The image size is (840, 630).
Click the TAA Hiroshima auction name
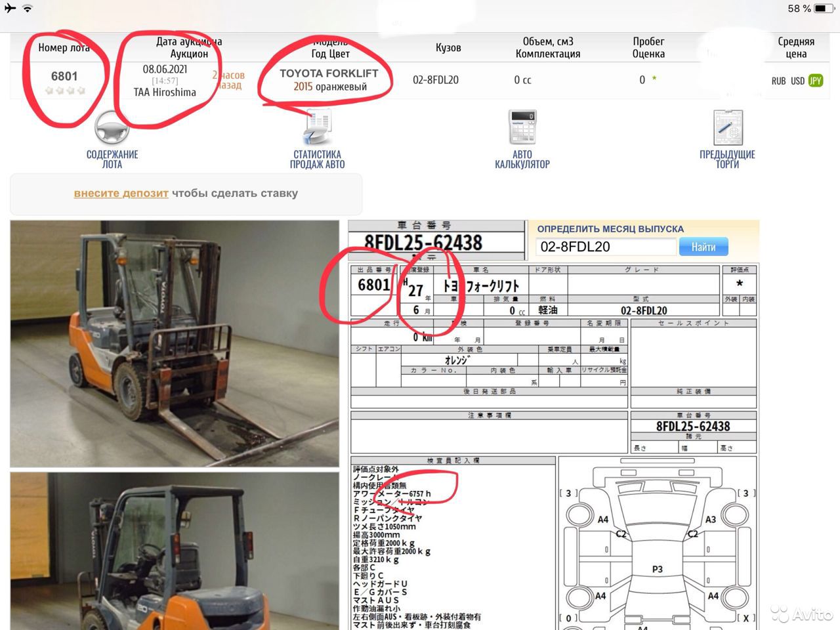tap(165, 93)
